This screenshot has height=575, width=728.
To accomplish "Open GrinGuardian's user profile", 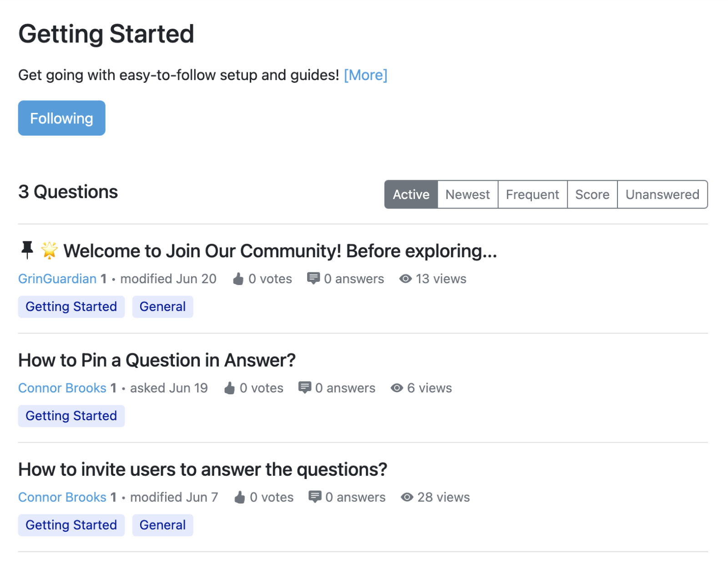I will [57, 279].
